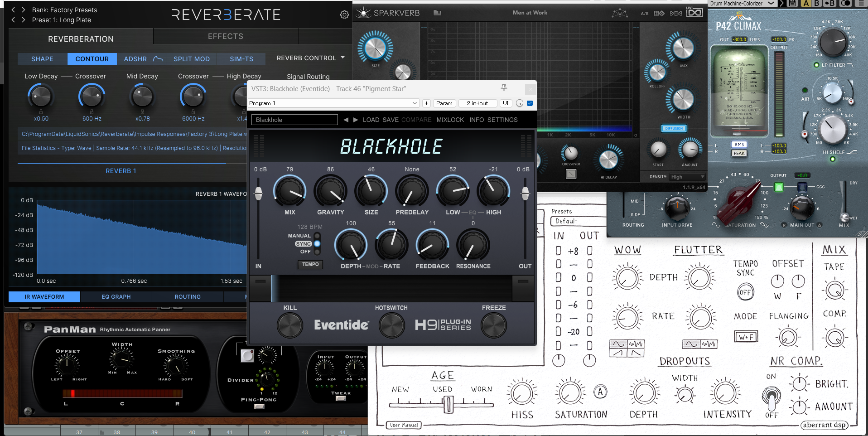Click the PanMan tempo sync square button
The height and width of the screenshot is (436, 868).
(x=247, y=356)
